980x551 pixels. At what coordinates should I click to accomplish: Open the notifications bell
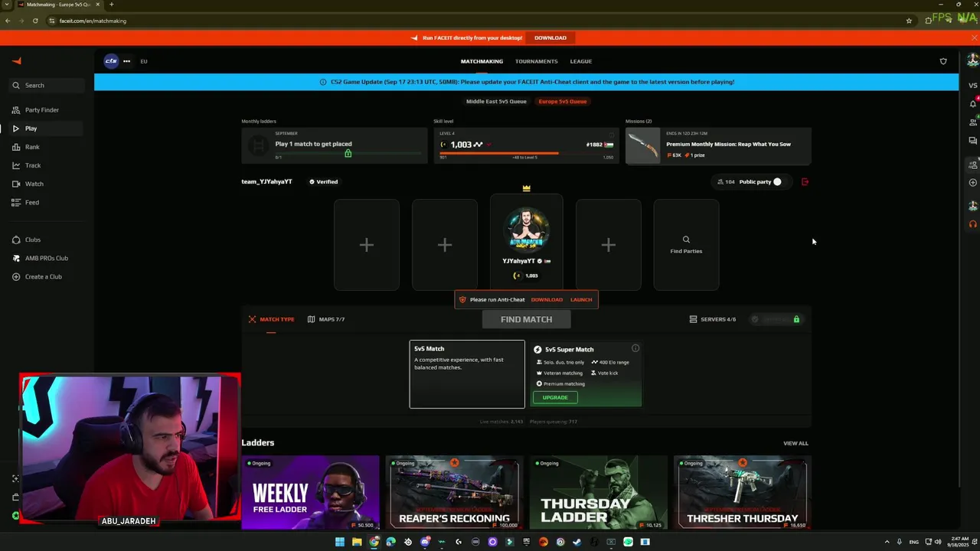click(x=973, y=104)
